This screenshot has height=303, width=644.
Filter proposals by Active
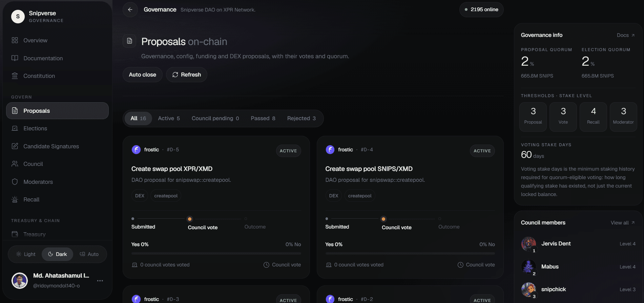169,118
